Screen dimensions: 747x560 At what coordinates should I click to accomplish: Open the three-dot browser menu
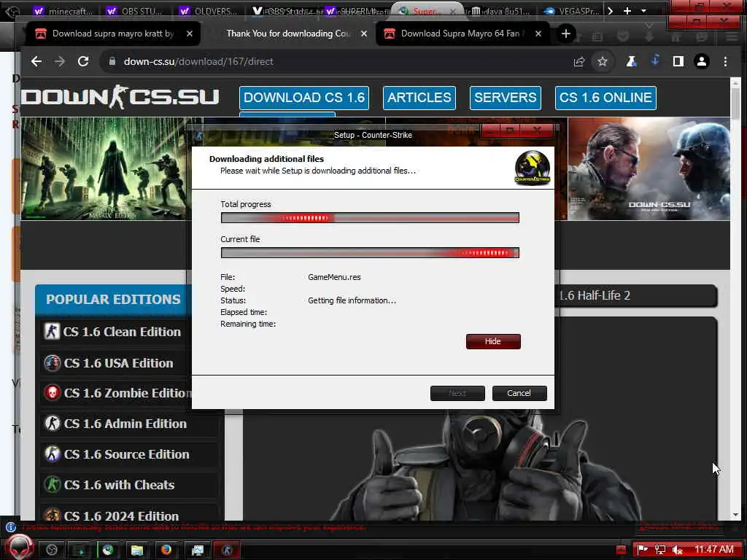click(x=725, y=61)
